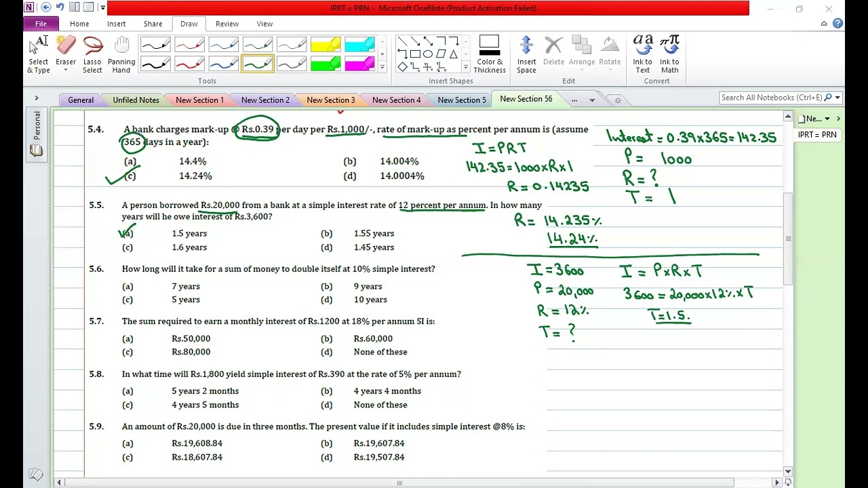Open OneNote Help

point(837,23)
